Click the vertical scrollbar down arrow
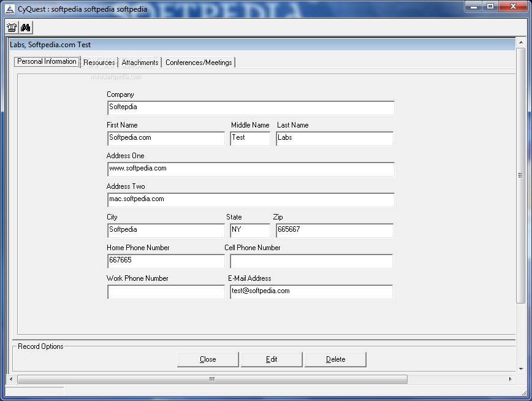This screenshot has height=401, width=532. 521,369
